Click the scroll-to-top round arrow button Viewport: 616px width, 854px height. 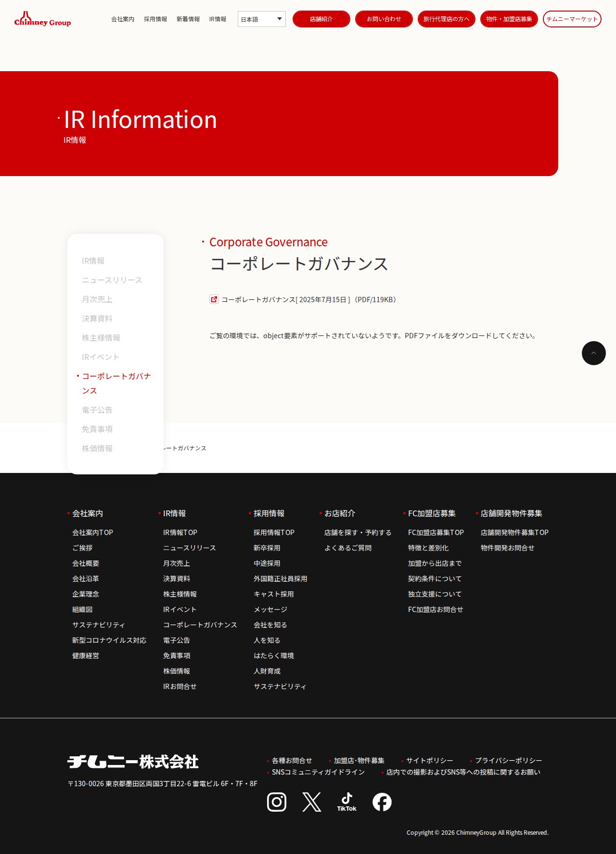(x=594, y=353)
